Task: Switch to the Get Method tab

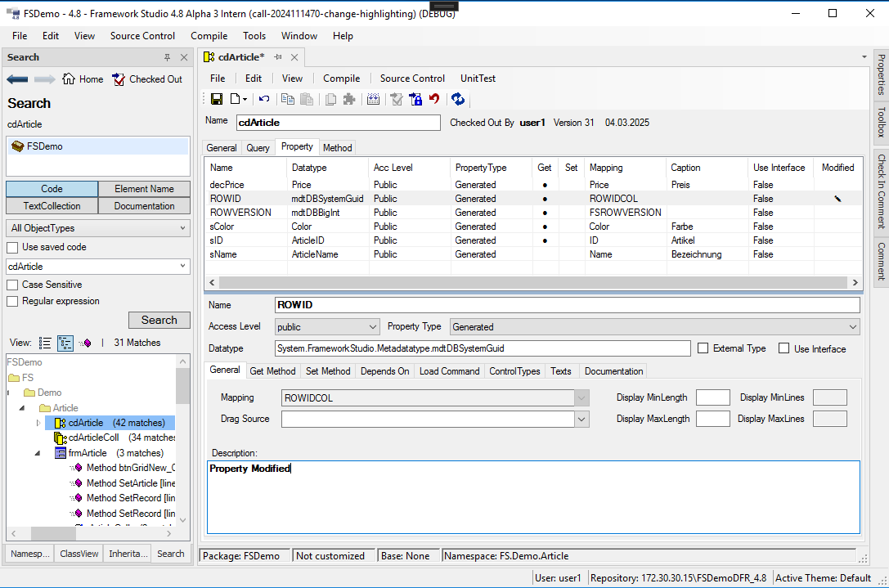Action: (272, 371)
